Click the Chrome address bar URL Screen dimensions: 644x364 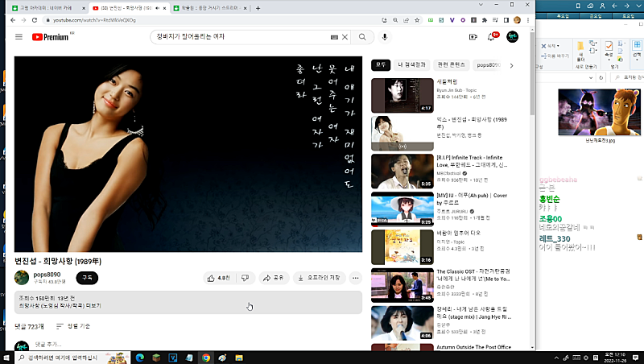click(x=94, y=19)
